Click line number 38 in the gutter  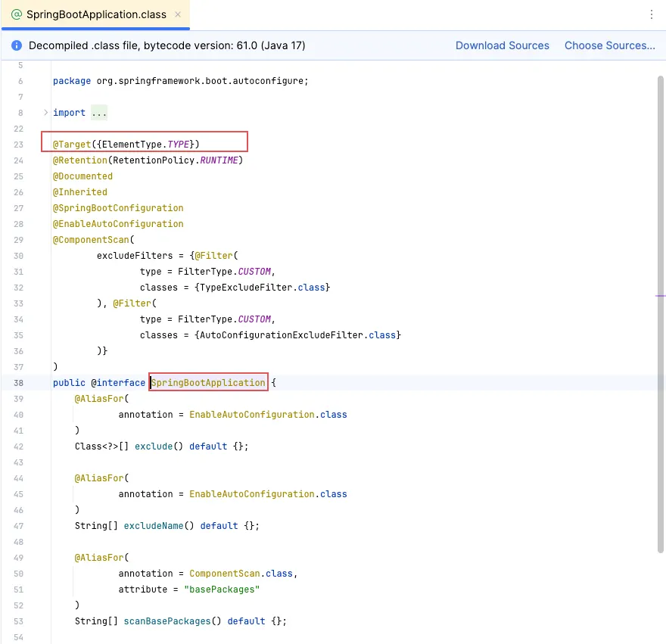coord(18,383)
